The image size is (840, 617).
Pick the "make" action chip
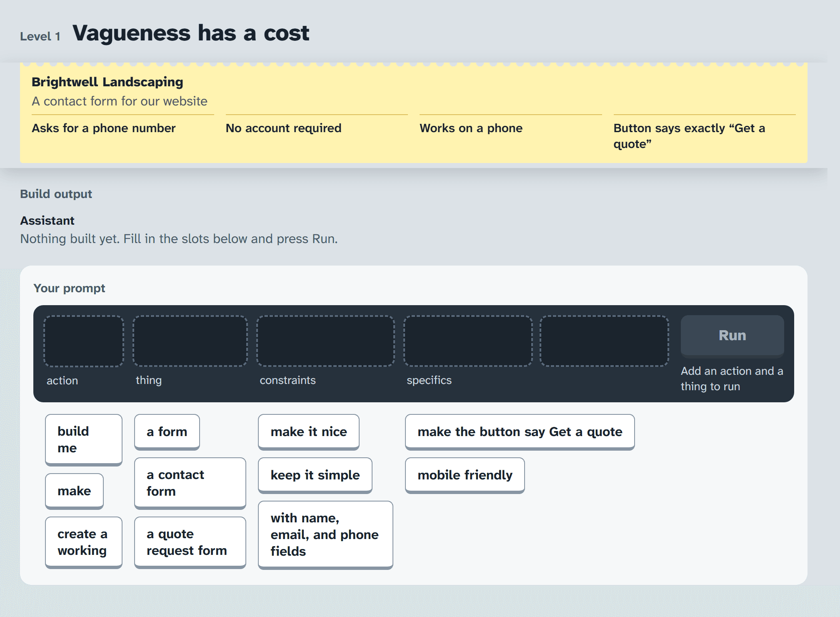pos(74,491)
